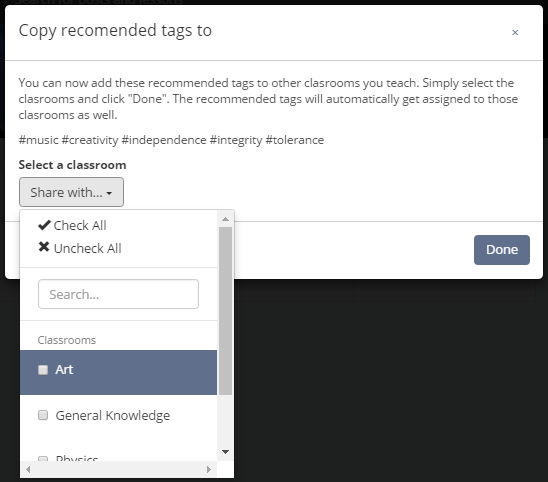This screenshot has width=548, height=482.
Task: Click the caret arrow on Share with button
Action: [109, 193]
